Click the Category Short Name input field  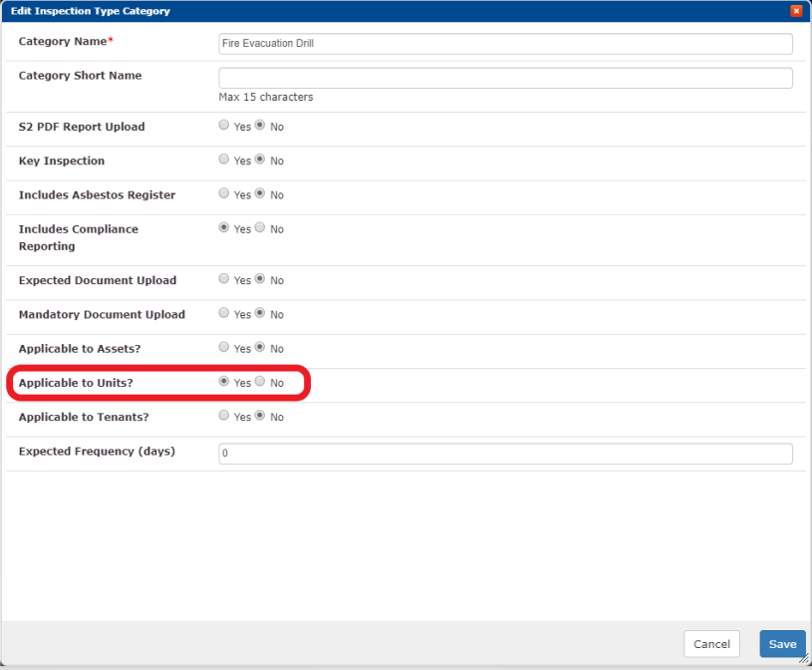[505, 78]
